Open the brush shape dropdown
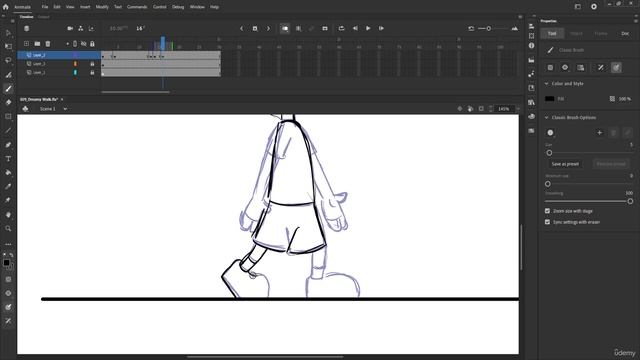The image size is (640, 360). point(550,132)
